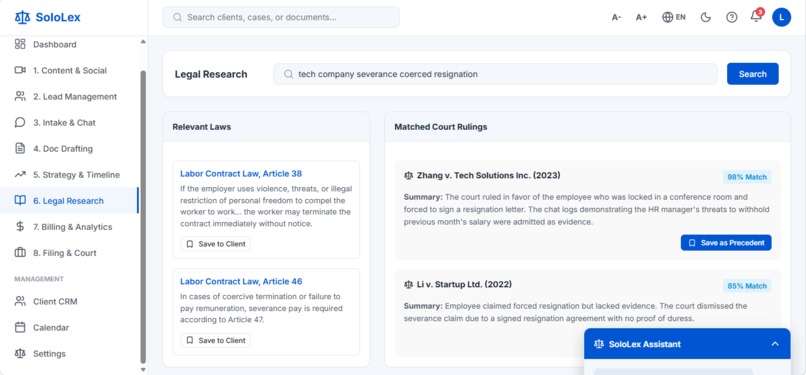The width and height of the screenshot is (806, 375).
Task: Increase font size with A+ button
Action: [641, 17]
